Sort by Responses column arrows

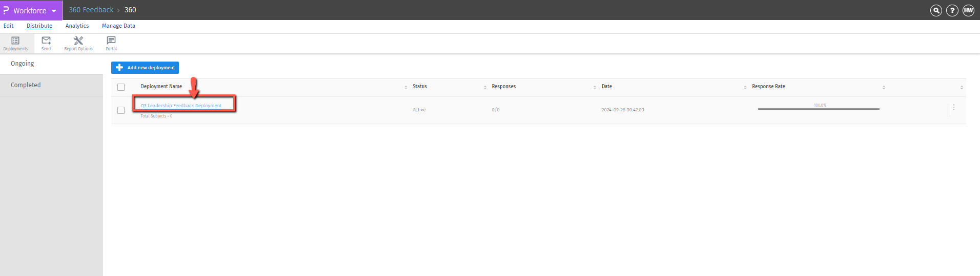[595, 87]
